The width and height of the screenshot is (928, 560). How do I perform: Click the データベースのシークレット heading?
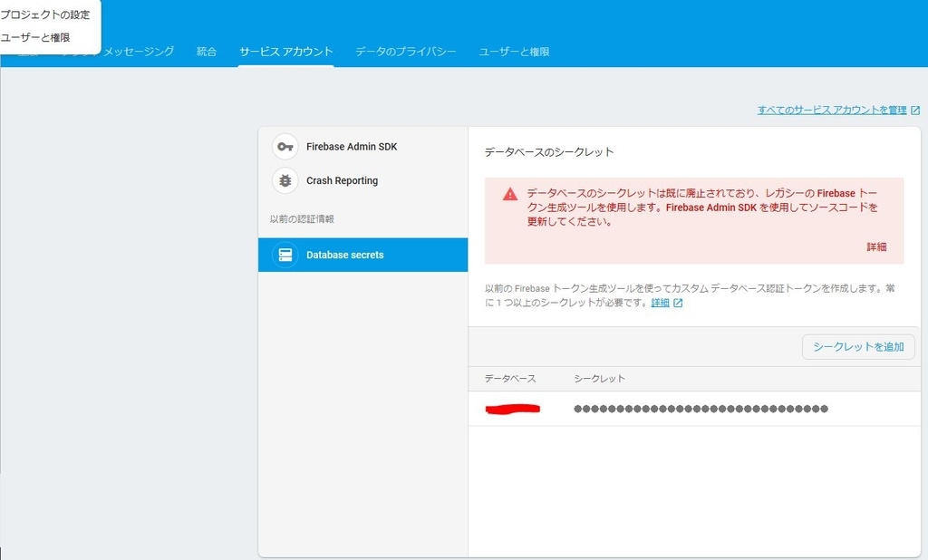point(549,152)
